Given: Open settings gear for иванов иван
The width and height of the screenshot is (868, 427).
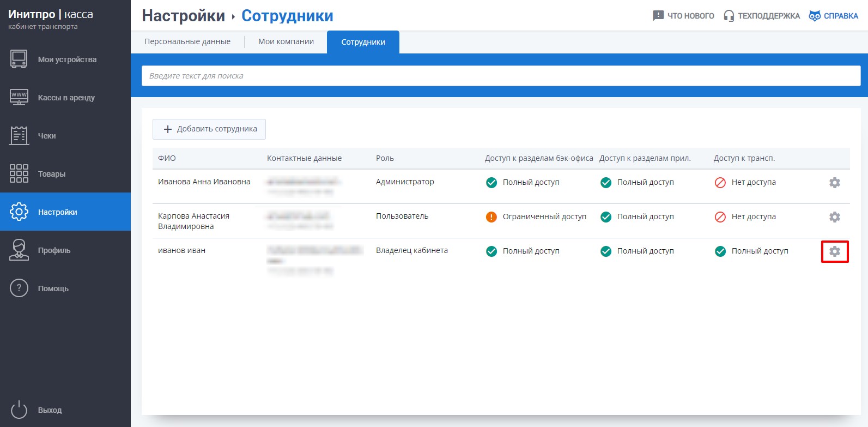Looking at the screenshot, I should click(x=835, y=251).
